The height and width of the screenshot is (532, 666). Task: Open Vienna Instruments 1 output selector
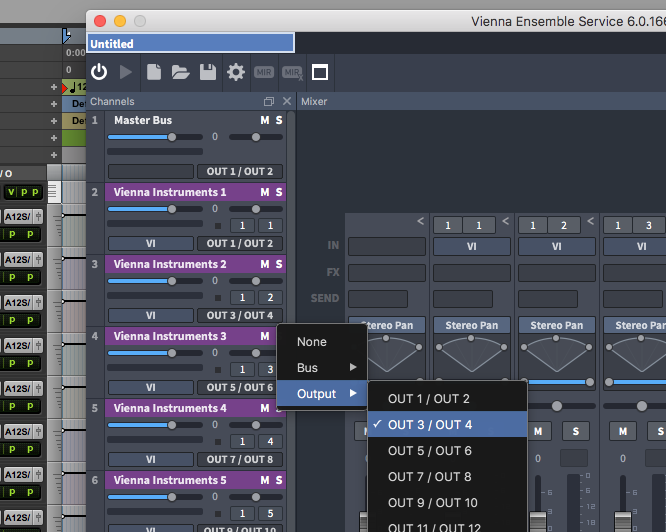(240, 244)
